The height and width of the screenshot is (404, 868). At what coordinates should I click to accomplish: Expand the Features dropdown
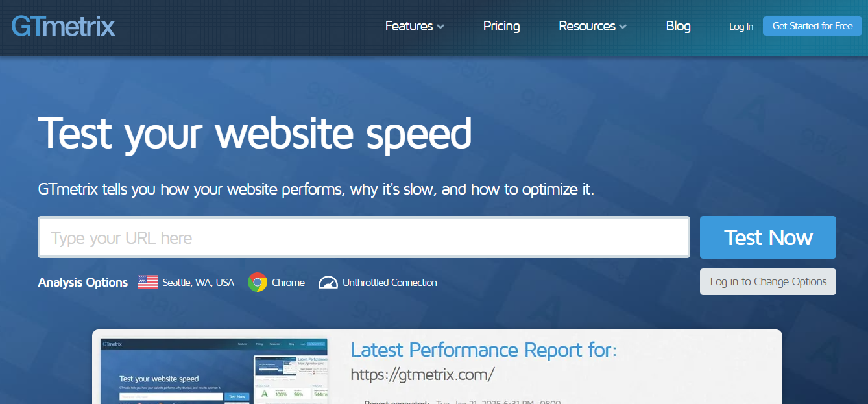point(414,26)
